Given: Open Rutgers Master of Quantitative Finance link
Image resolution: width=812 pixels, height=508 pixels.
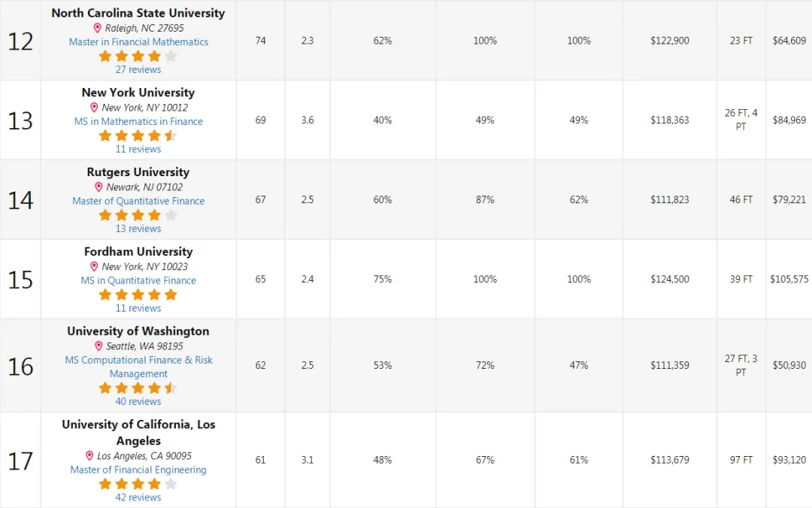Looking at the screenshot, I should point(138,201).
